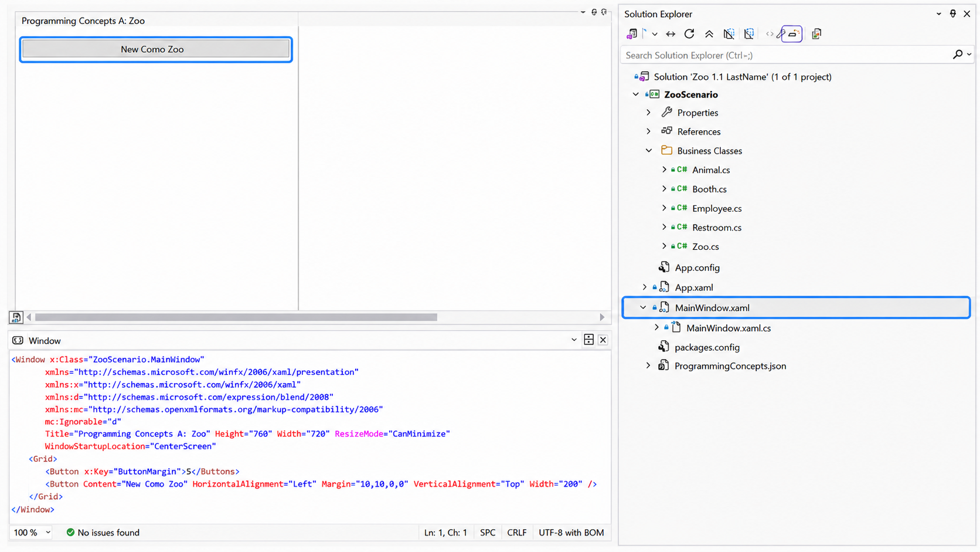Expand the Booth.cs node
This screenshot has width=980, height=552.
[664, 189]
